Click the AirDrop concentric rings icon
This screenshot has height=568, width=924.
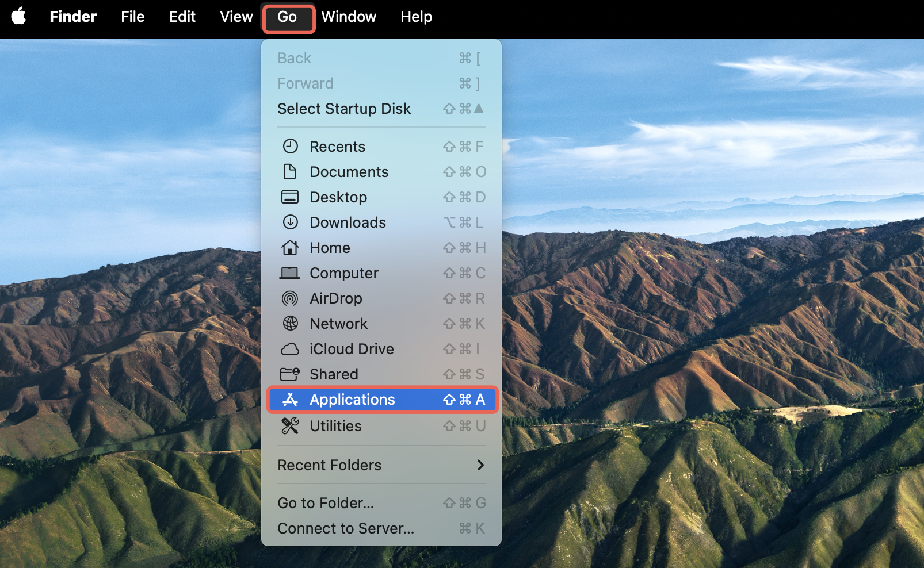coord(290,298)
